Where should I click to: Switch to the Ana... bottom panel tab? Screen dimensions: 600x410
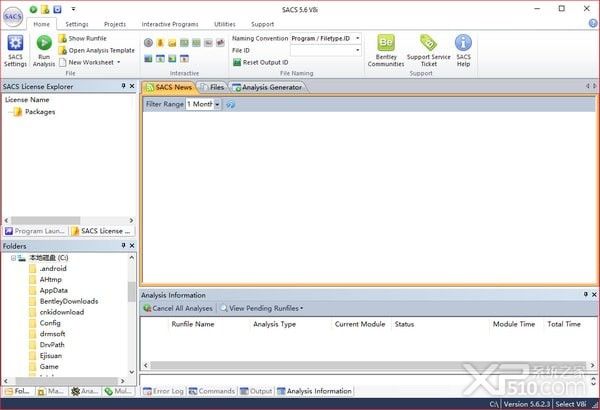tap(85, 391)
